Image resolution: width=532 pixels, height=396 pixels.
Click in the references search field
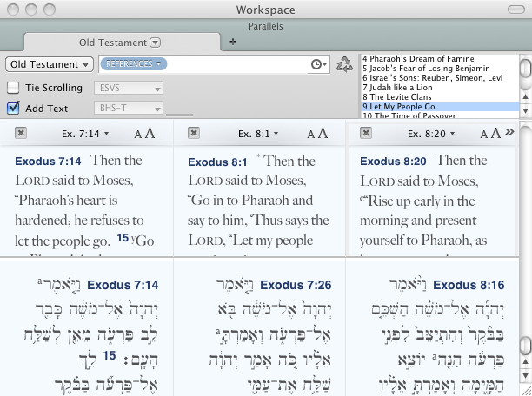(235, 64)
